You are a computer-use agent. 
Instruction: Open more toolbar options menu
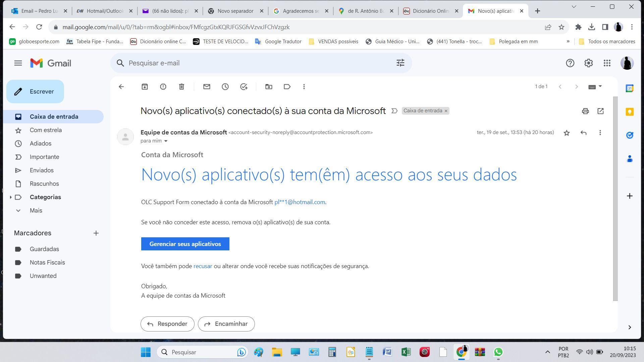tap(304, 87)
